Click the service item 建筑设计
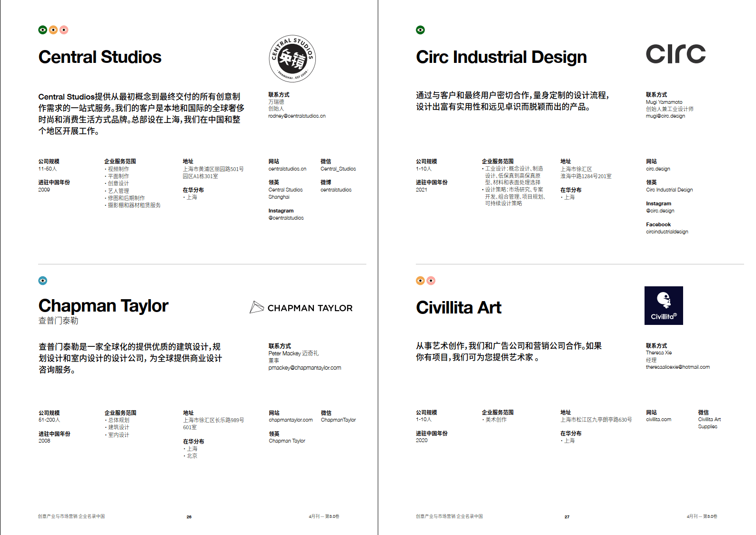 pyautogui.click(x=119, y=427)
